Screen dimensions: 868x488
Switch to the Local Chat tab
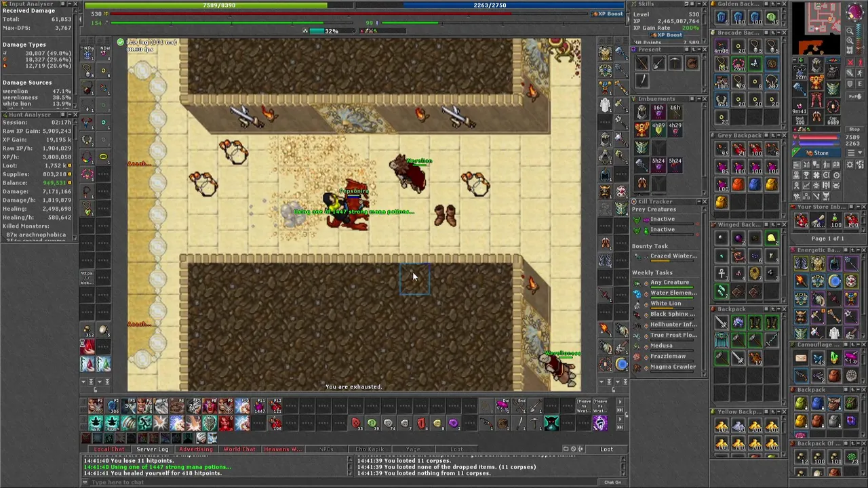pos(109,449)
